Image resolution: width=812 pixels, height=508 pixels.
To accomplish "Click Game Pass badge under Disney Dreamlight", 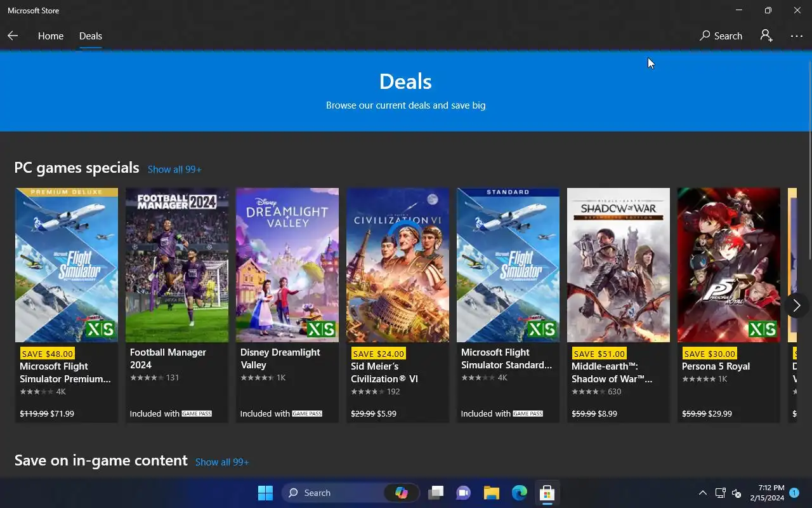I will tap(307, 414).
